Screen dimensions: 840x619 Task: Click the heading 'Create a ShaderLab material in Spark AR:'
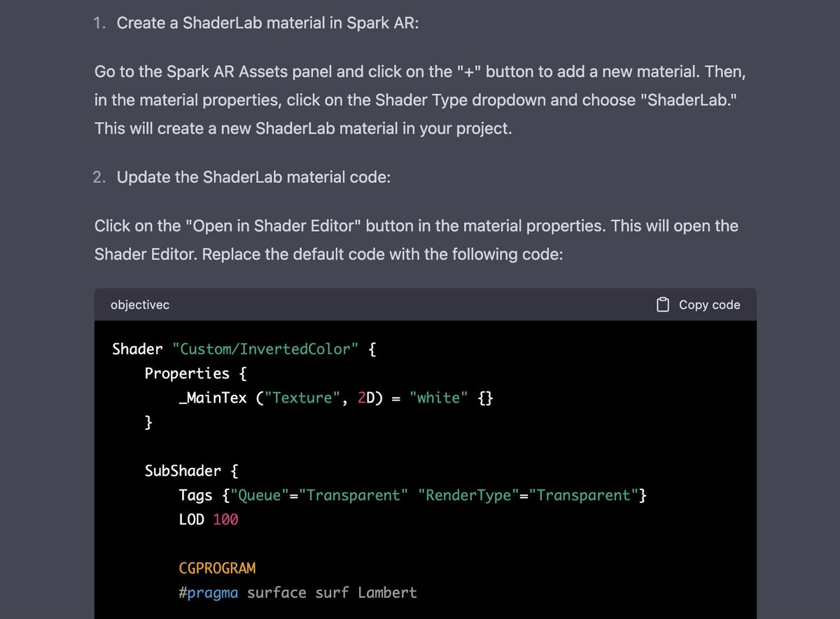[267, 22]
